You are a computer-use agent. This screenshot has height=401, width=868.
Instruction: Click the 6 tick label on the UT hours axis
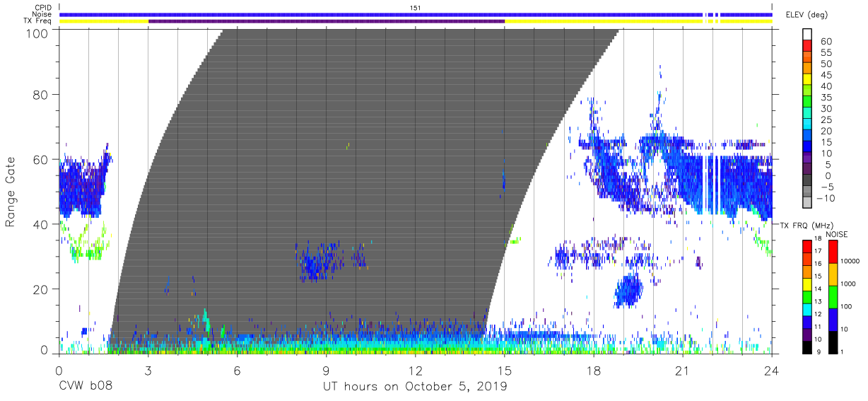pyautogui.click(x=237, y=370)
